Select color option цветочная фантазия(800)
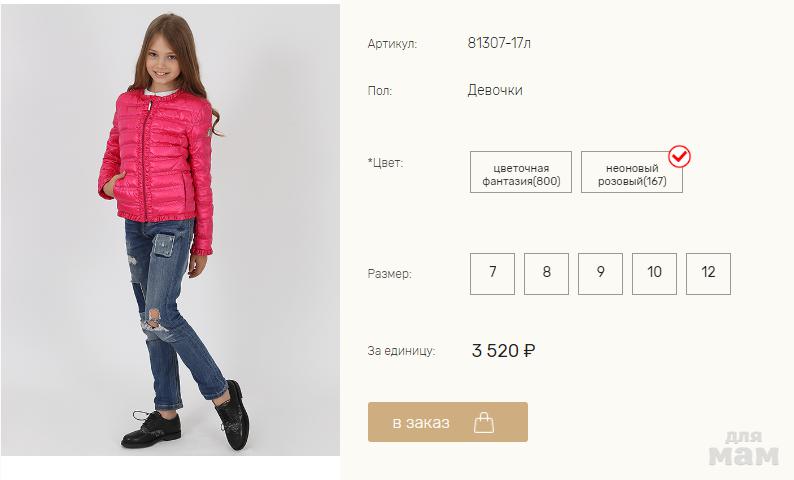 coord(521,172)
